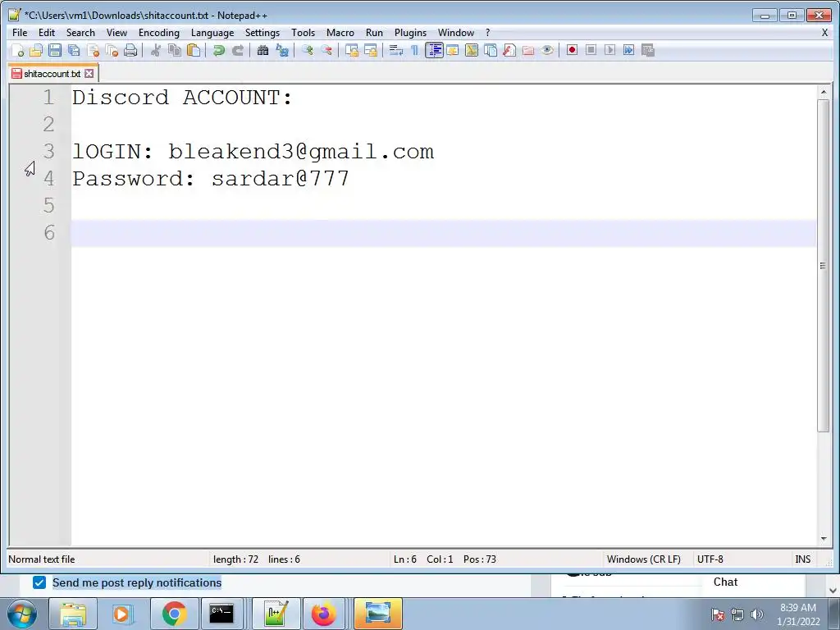Image resolution: width=840 pixels, height=630 pixels.
Task: Open the Document List panel icon
Action: 491,50
